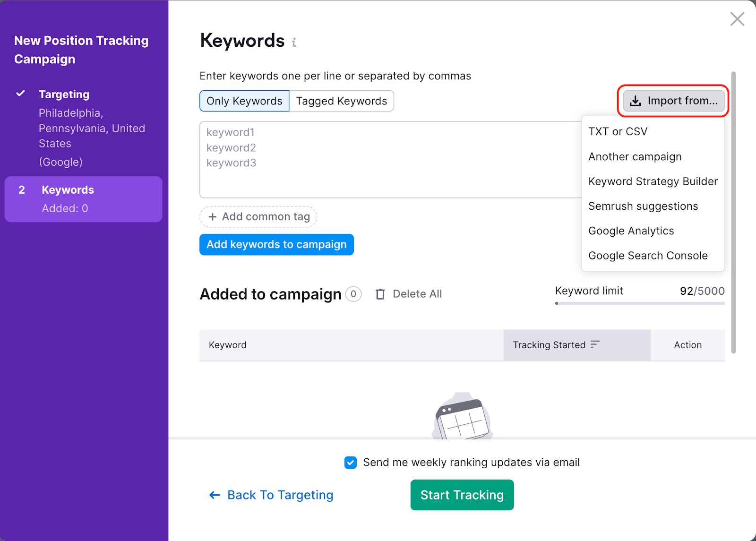Viewport: 756px width, 541px height.
Task: Click the Start Tracking button
Action: coord(462,495)
